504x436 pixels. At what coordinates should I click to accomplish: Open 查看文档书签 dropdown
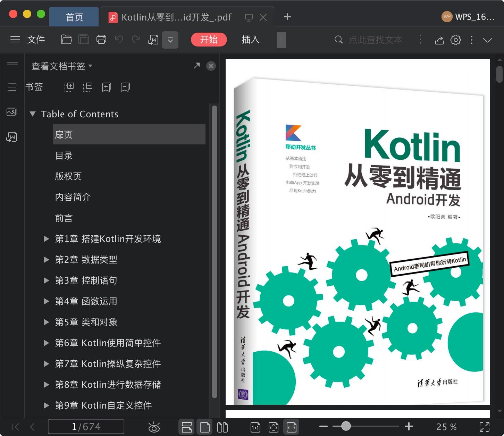(x=62, y=66)
